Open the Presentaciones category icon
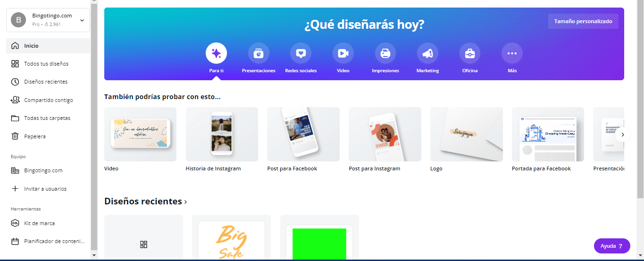 coord(259,53)
